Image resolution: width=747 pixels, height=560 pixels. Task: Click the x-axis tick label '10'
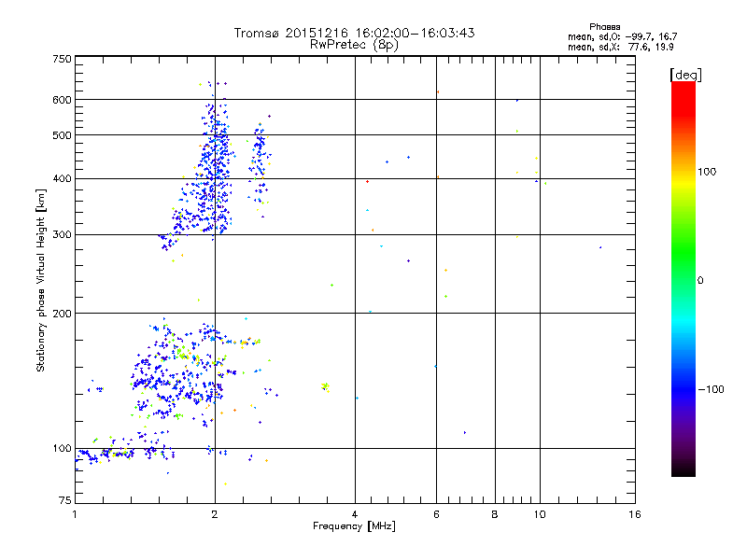tap(540, 514)
